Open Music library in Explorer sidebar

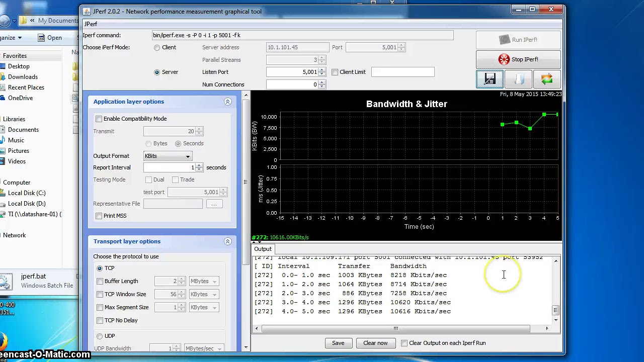pos(16,140)
